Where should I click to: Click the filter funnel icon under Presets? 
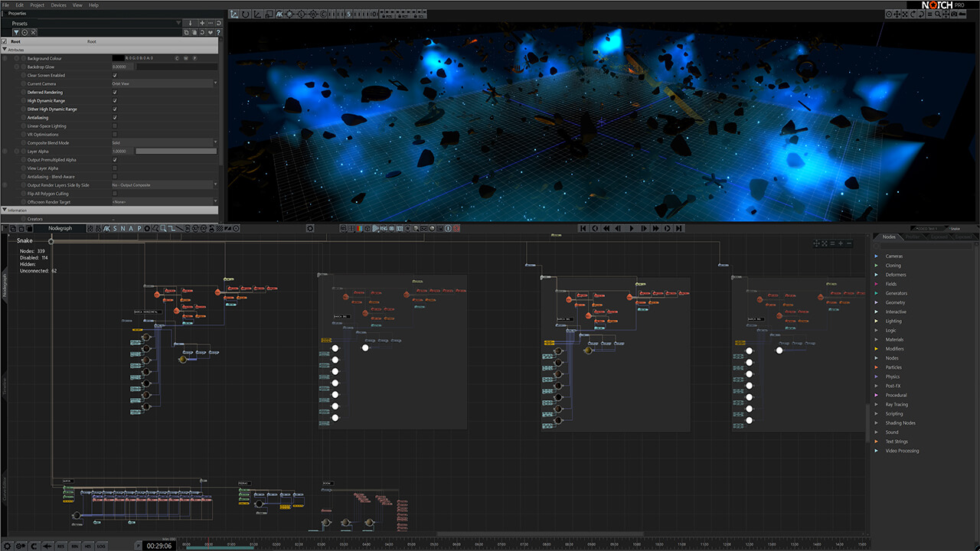(16, 32)
